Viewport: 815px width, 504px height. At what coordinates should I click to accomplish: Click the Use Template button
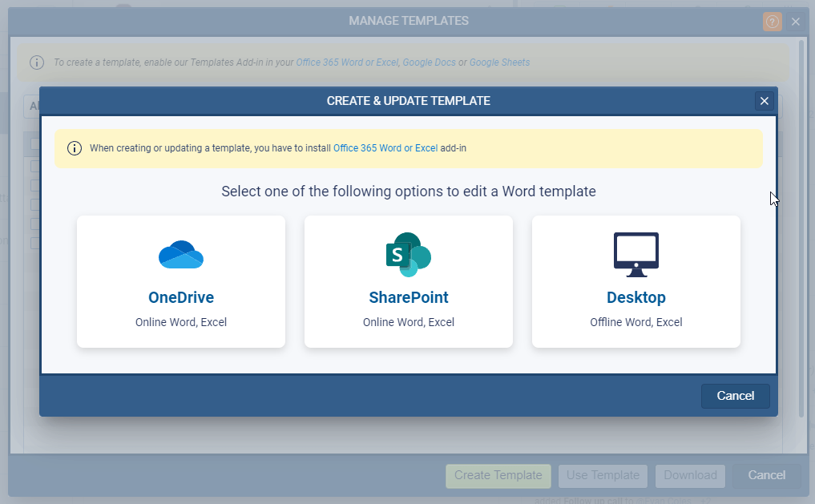[x=603, y=475]
